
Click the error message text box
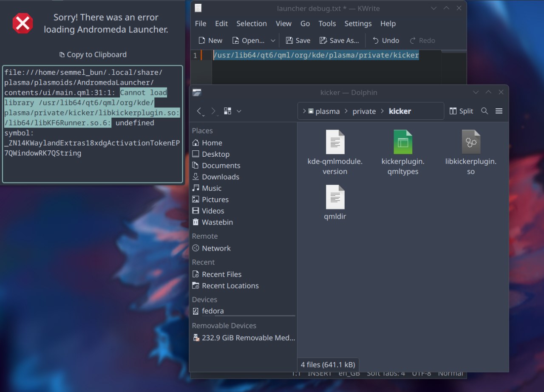(93, 124)
